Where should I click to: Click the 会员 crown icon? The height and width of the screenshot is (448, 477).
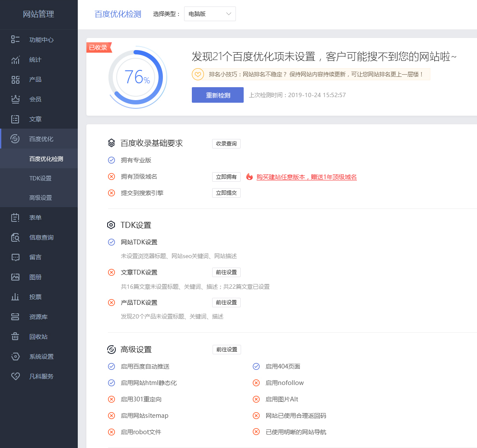(15, 99)
